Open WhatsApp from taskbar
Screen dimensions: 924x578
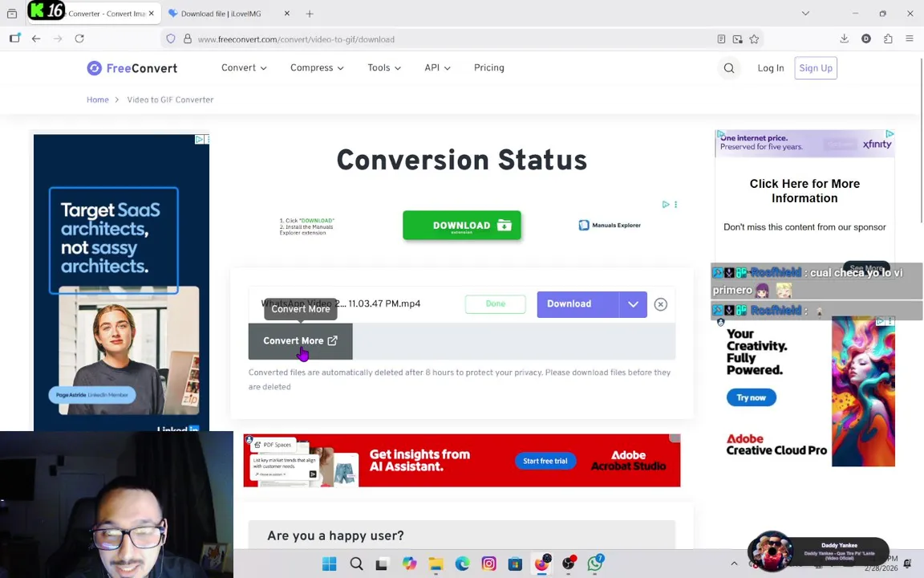[x=595, y=564]
